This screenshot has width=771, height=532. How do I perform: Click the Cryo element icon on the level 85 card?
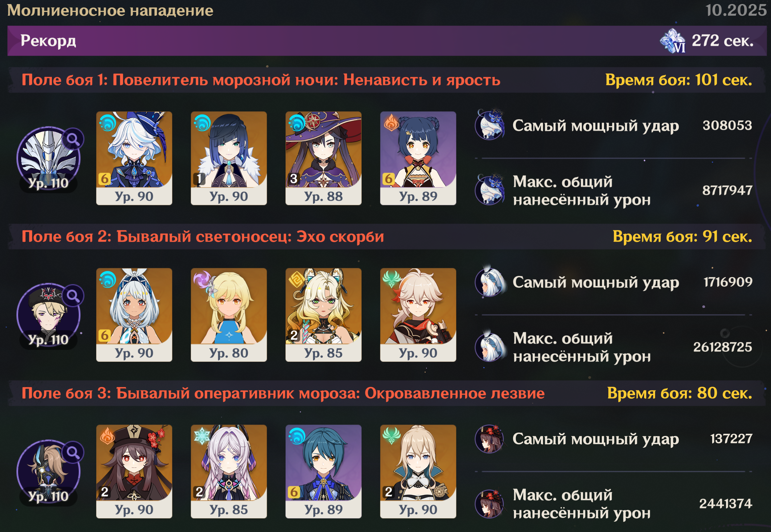coord(202,436)
